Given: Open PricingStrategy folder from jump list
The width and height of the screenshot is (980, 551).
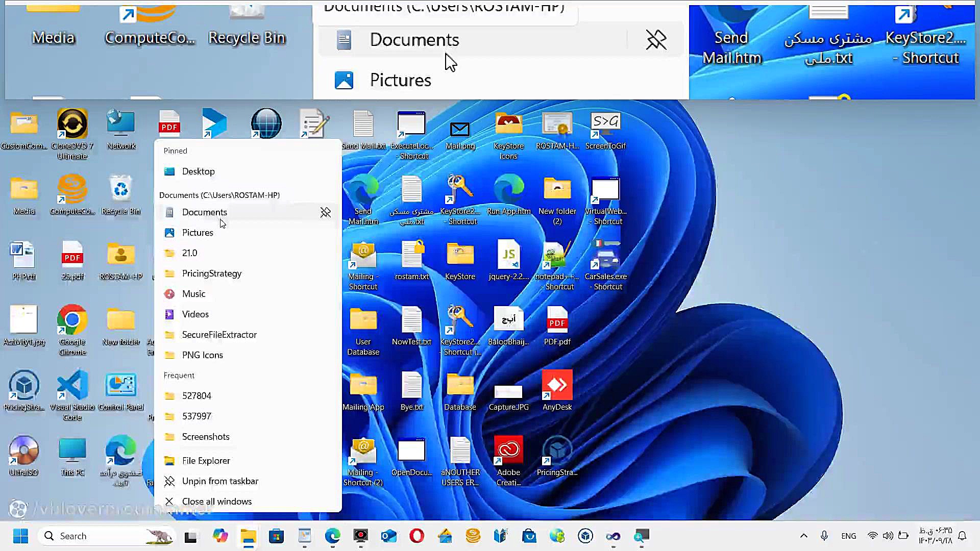Looking at the screenshot, I should point(248,273).
